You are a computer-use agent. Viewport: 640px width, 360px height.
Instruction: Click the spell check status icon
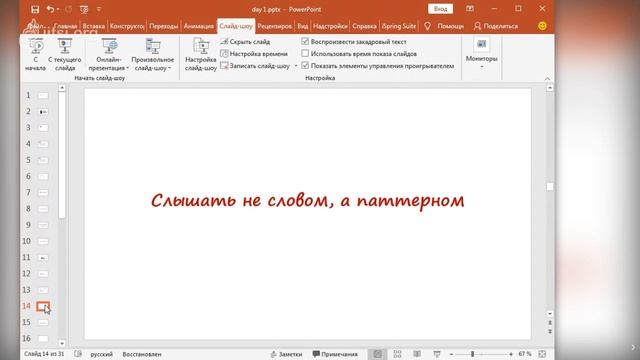coord(78,354)
